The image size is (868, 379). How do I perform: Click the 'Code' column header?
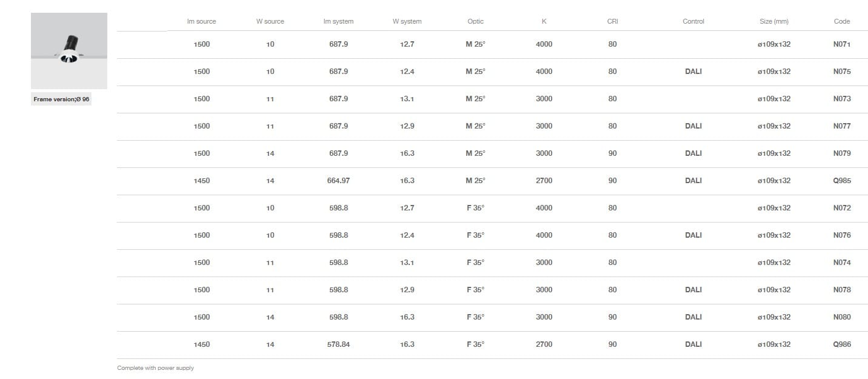(x=841, y=21)
